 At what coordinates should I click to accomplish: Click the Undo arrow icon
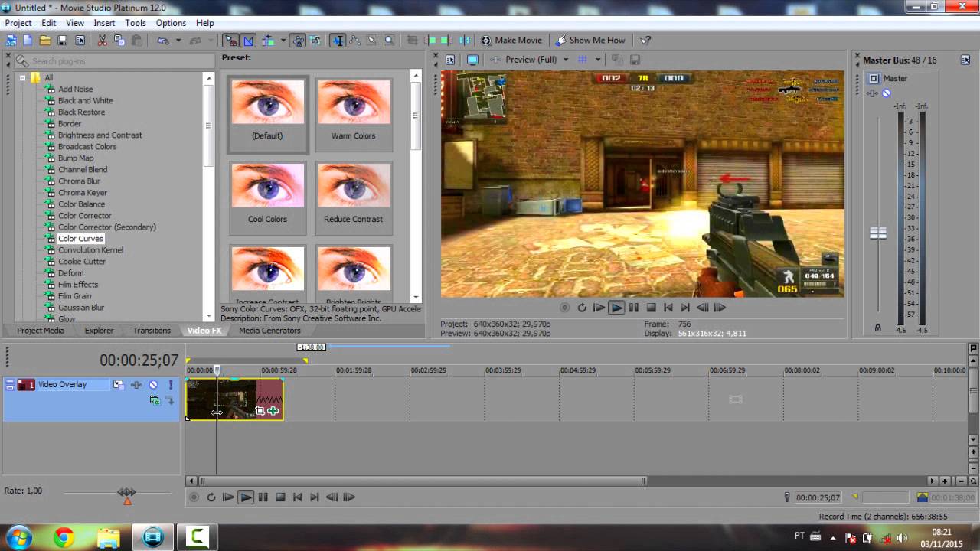point(163,41)
